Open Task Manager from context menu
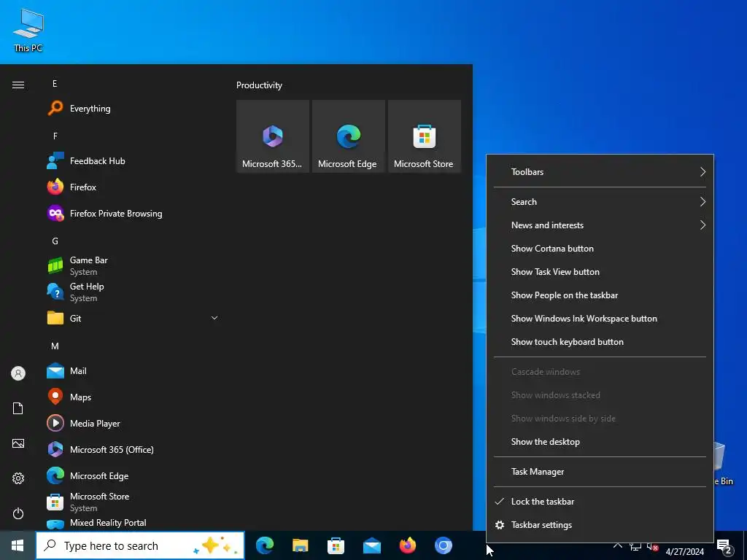 click(600, 472)
